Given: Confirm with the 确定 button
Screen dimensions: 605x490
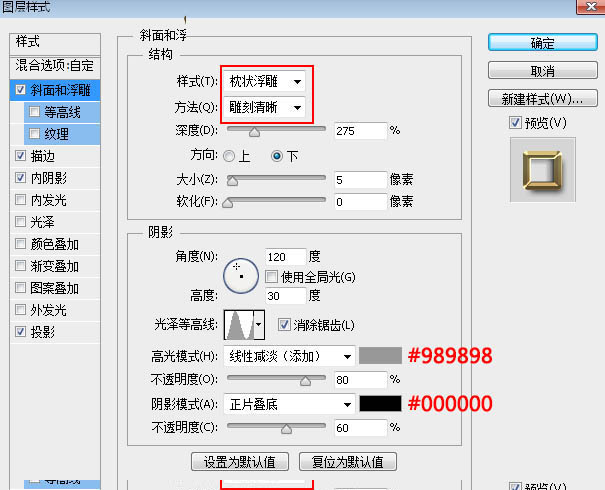Looking at the screenshot, I should tap(543, 42).
